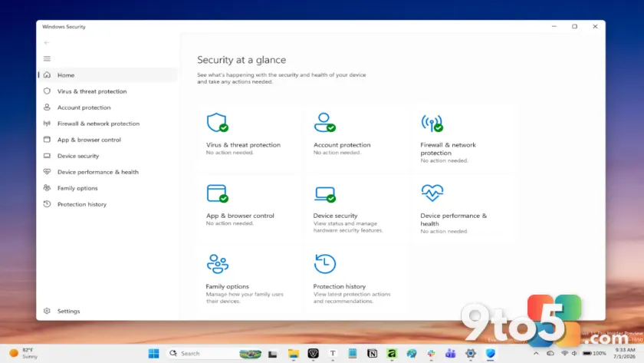Screen dimensions: 644x363
Task: Click the Family options tile title
Action: 227,286
